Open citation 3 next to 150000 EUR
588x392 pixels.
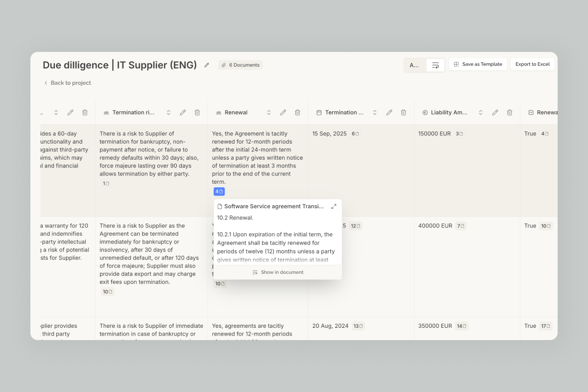[459, 134]
